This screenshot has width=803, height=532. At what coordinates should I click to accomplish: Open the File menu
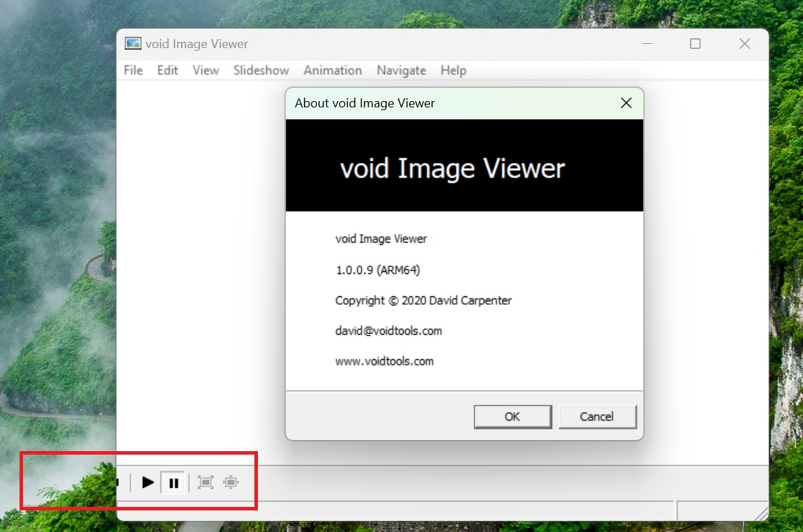(132, 70)
